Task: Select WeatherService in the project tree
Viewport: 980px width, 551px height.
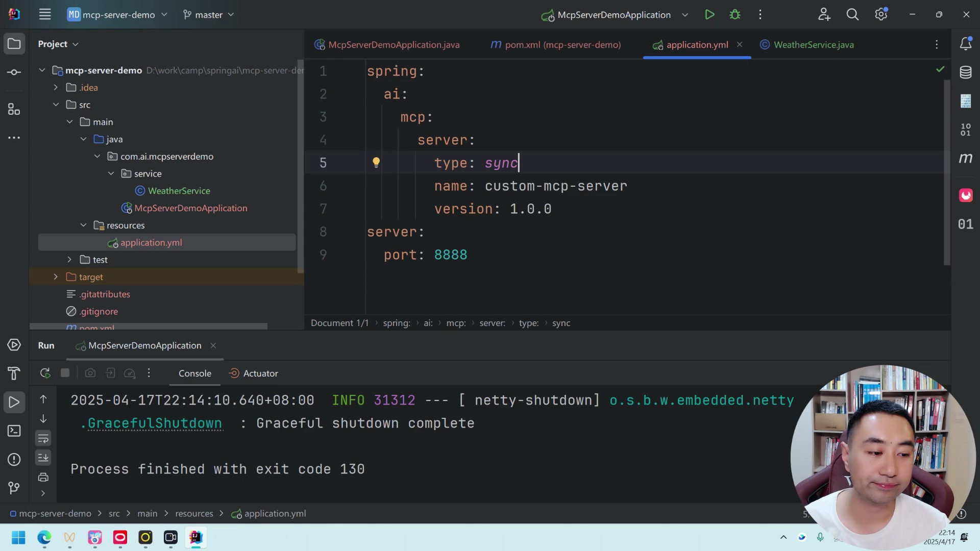Action: point(179,191)
